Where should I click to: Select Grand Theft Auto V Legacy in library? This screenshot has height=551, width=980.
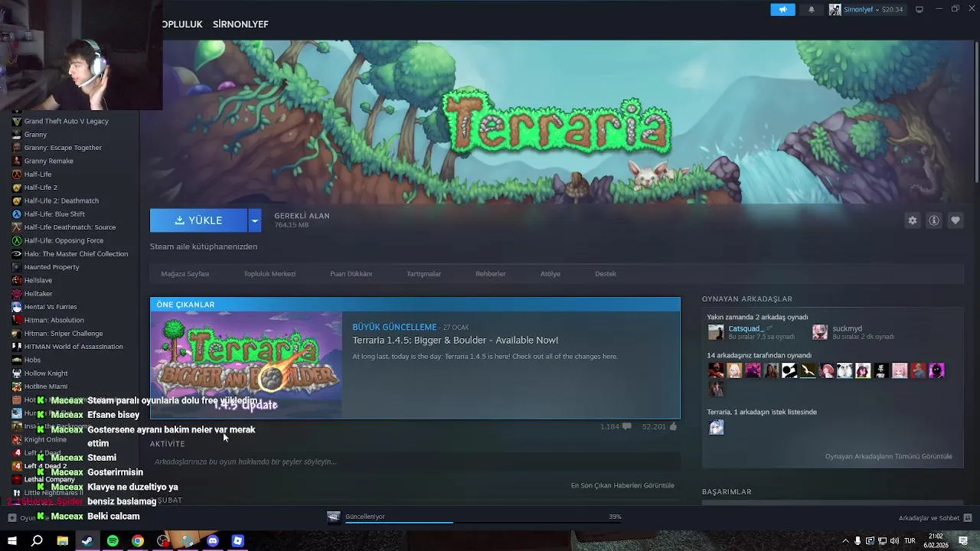(66, 122)
